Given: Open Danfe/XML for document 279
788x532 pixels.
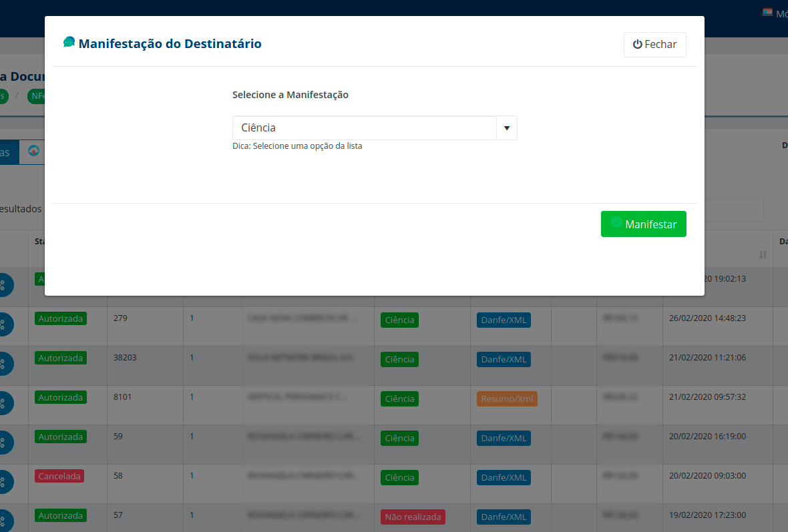Looking at the screenshot, I should (504, 320).
